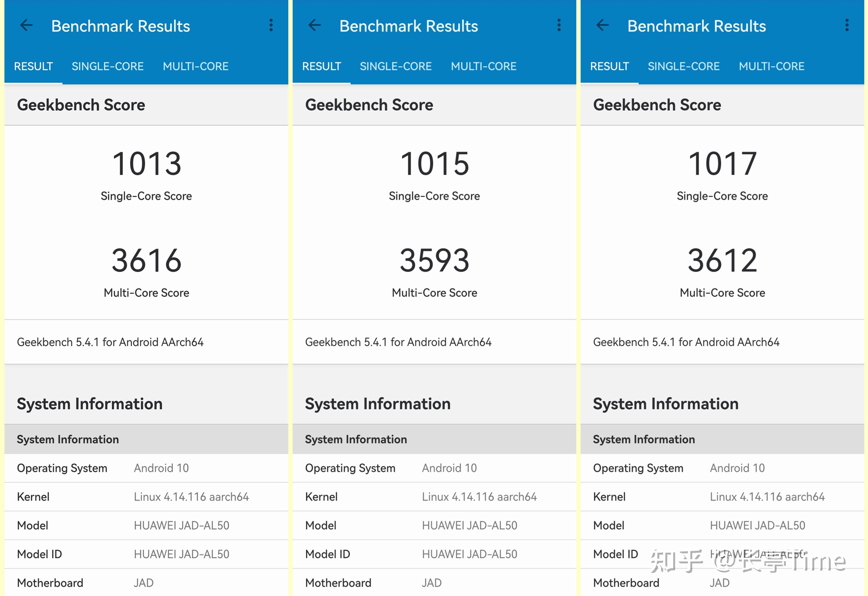This screenshot has width=868, height=596.
Task: Tap back arrow in right panel
Action: click(x=603, y=25)
